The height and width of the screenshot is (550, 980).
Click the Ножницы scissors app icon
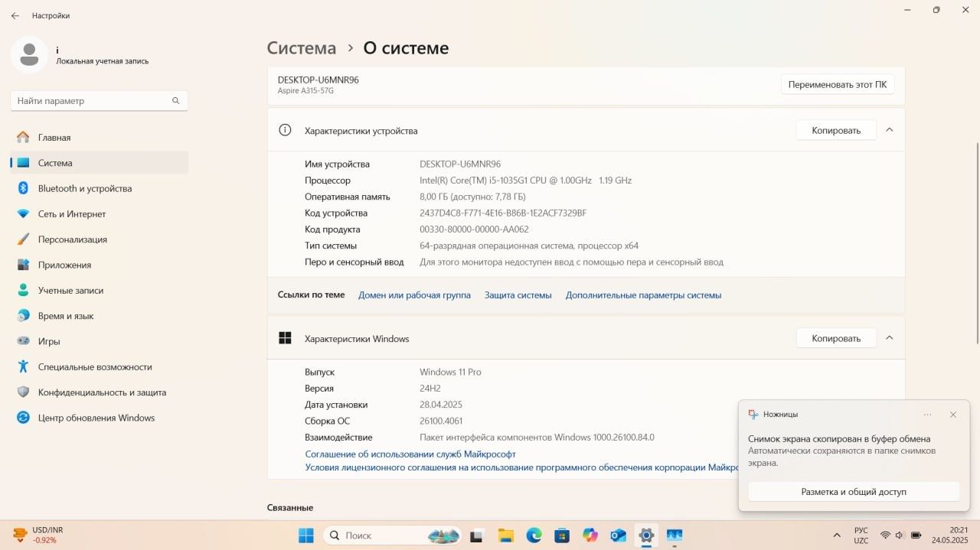point(753,415)
